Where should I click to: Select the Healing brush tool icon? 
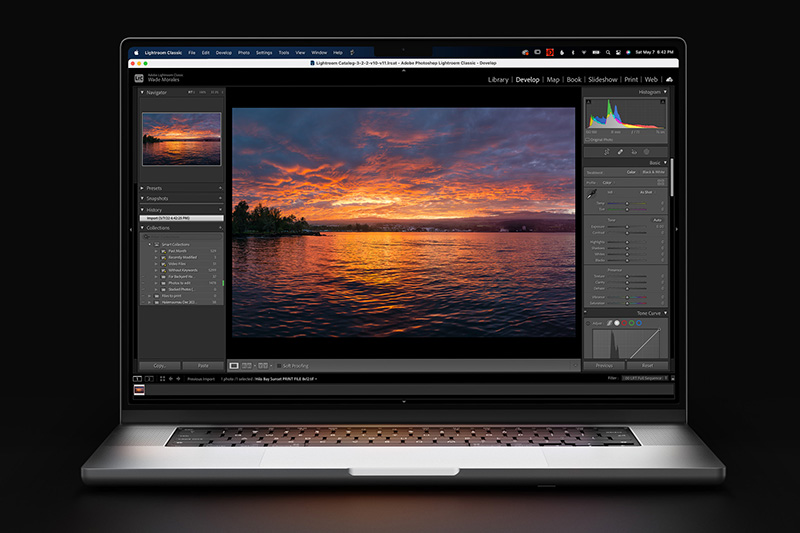pos(620,152)
